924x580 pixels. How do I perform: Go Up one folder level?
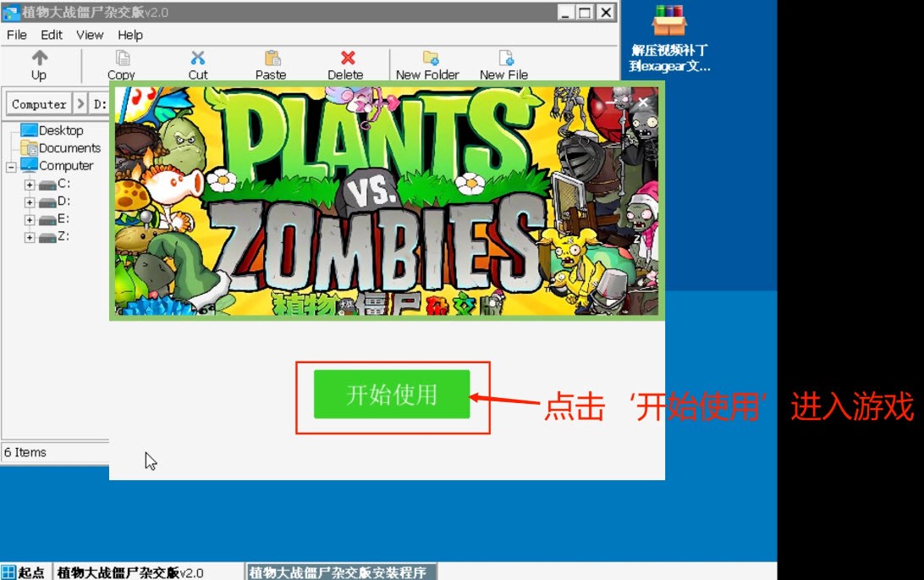40,65
